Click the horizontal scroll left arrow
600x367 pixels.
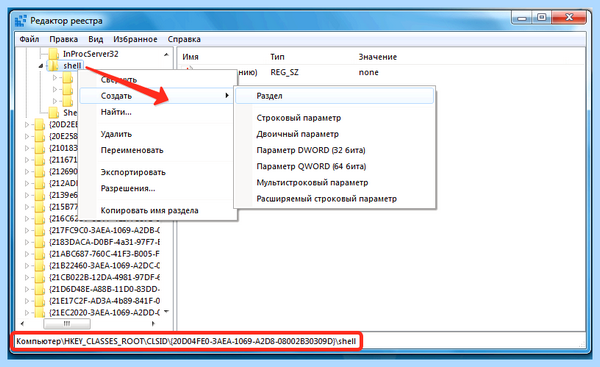pyautogui.click(x=22, y=324)
